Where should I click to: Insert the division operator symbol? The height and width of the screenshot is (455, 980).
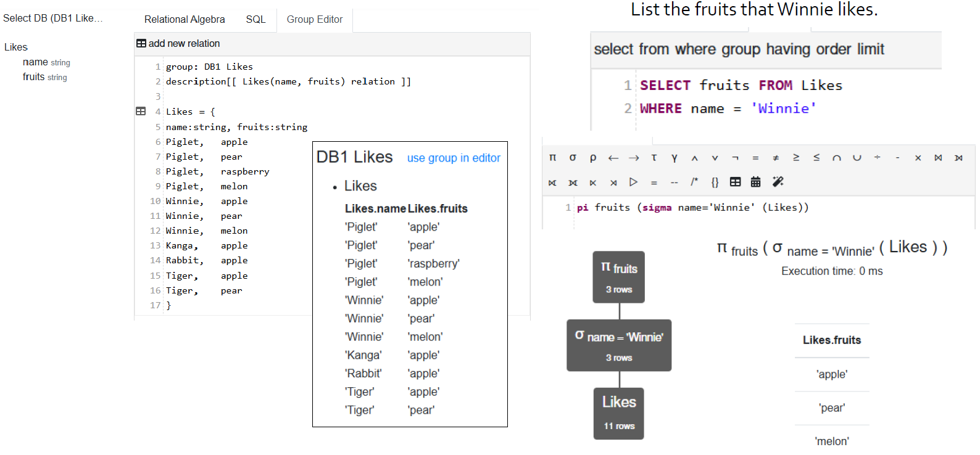click(878, 158)
